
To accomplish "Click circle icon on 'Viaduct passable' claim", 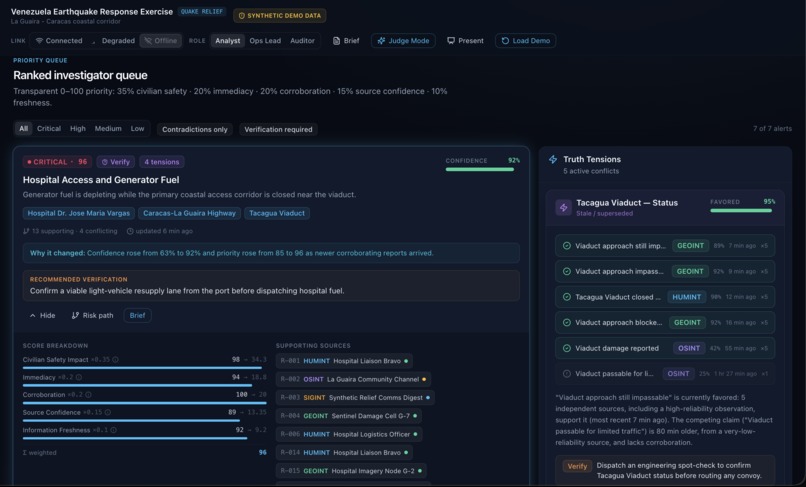I will pyautogui.click(x=566, y=374).
